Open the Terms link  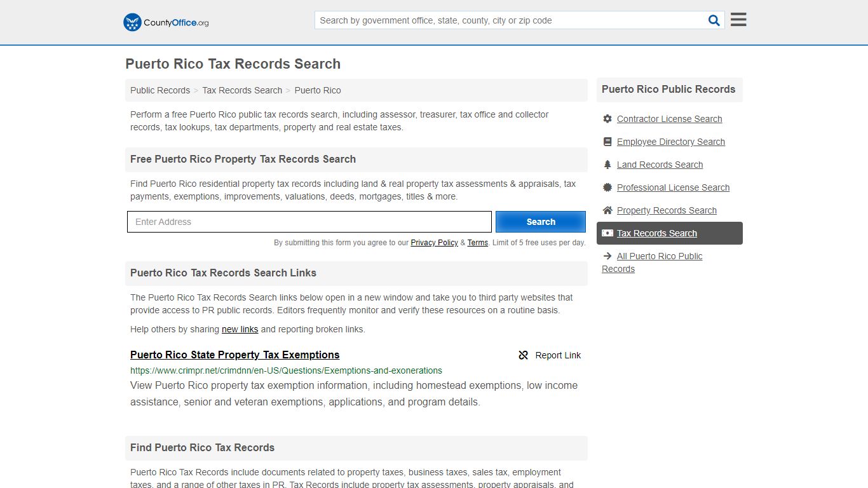click(478, 243)
